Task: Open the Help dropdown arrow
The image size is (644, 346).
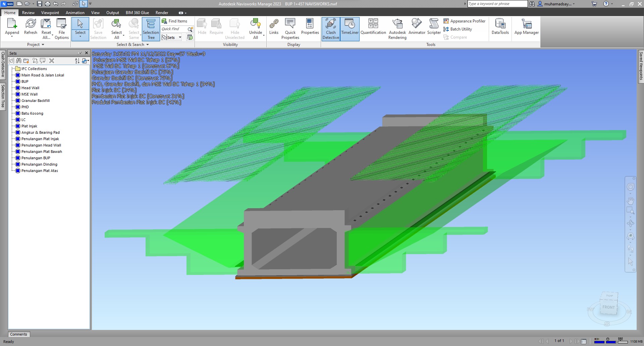Action: tap(612, 4)
